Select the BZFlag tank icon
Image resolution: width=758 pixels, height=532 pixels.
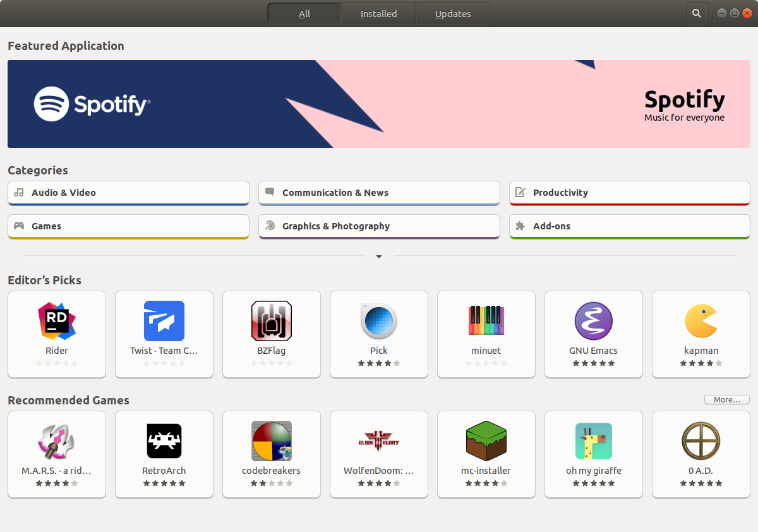pyautogui.click(x=272, y=321)
